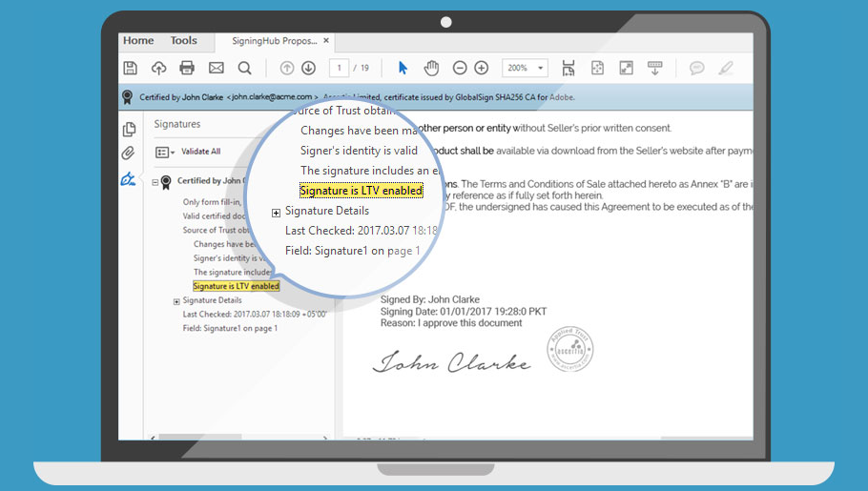Select the Hand pan tool

point(431,68)
